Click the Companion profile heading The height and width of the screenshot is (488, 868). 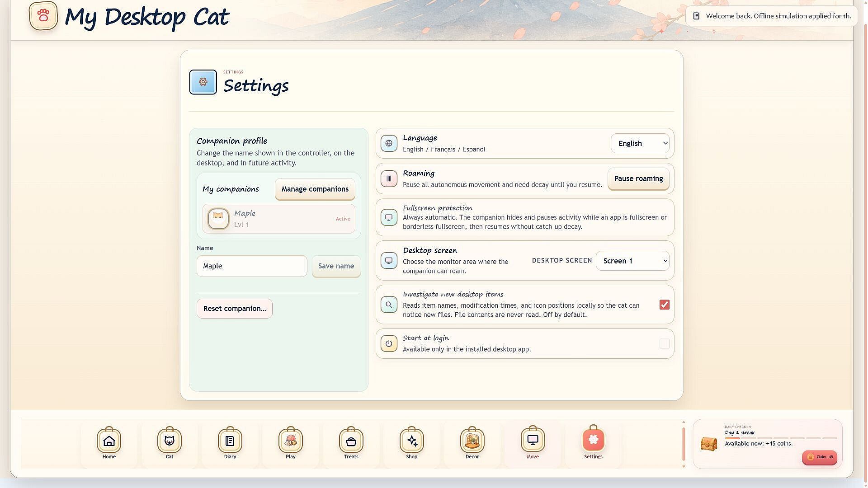232,141
